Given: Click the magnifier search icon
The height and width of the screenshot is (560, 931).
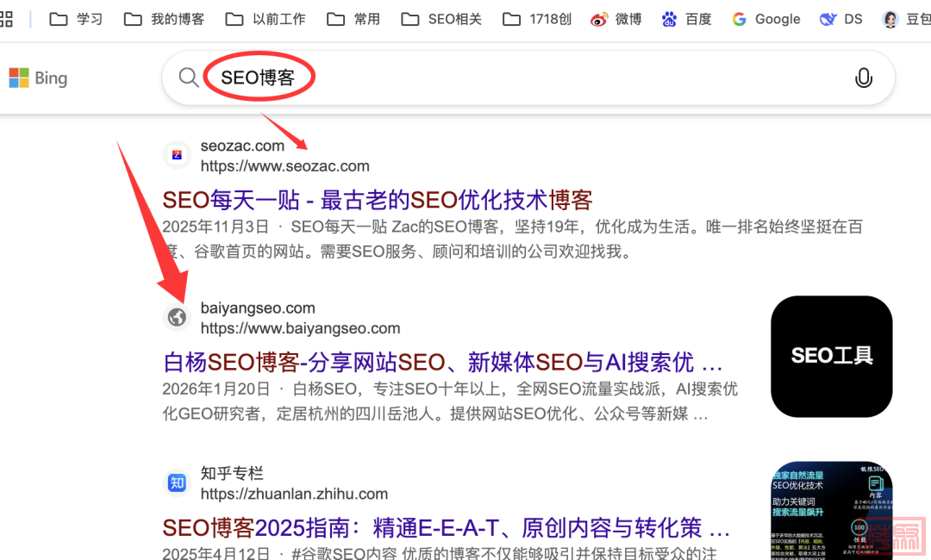Looking at the screenshot, I should [x=189, y=78].
